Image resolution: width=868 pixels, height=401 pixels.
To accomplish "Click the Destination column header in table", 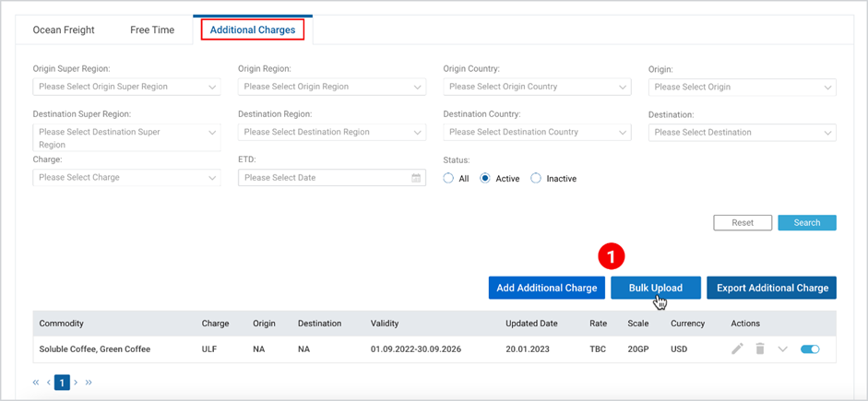I will coord(319,323).
